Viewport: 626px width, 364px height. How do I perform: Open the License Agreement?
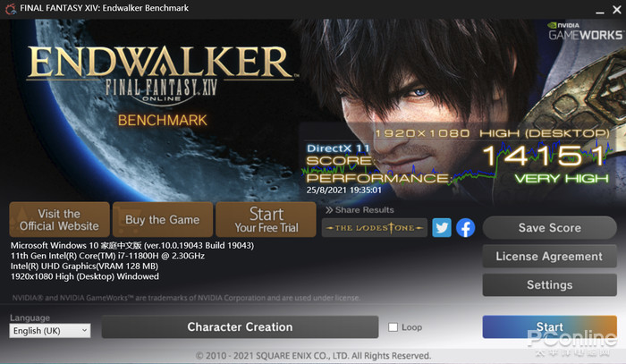pyautogui.click(x=550, y=257)
